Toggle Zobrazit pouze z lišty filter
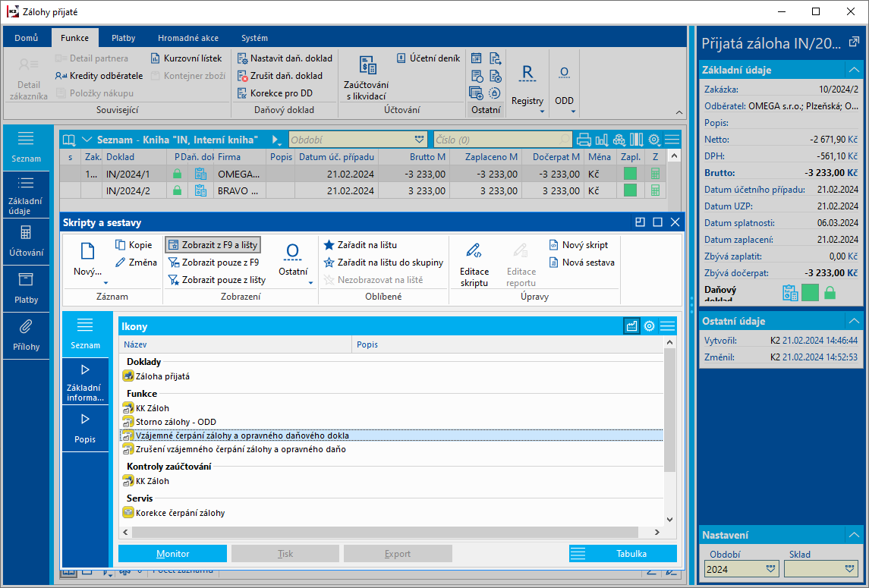This screenshot has height=588, width=869. click(x=216, y=280)
